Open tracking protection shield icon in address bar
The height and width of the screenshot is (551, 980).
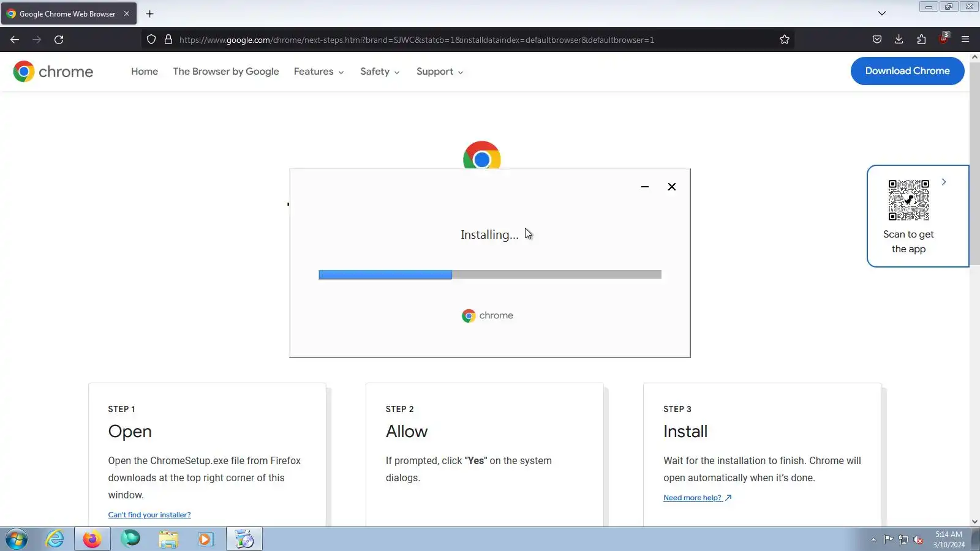[151, 40]
